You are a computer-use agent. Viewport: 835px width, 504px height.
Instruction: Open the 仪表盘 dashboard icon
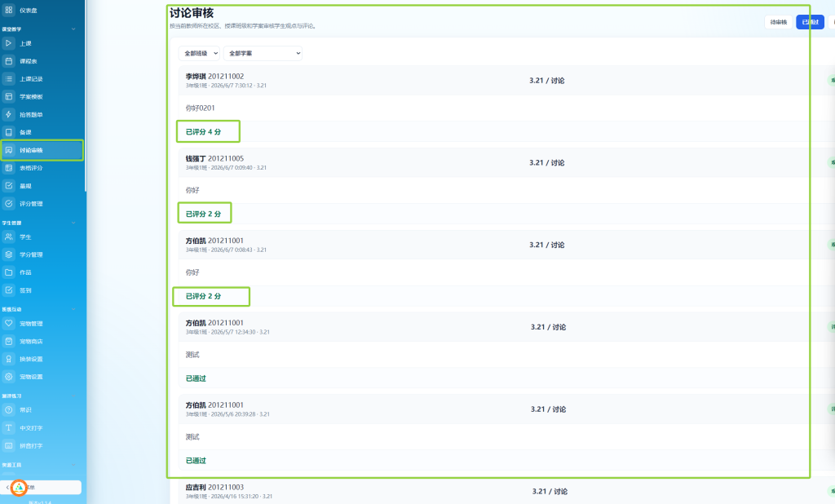pyautogui.click(x=8, y=10)
